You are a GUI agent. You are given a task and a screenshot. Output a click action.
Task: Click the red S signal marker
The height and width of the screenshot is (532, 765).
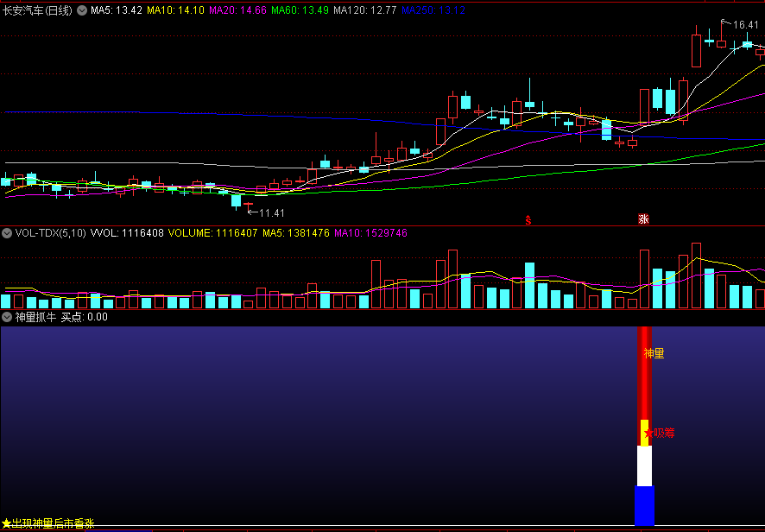pos(528,220)
